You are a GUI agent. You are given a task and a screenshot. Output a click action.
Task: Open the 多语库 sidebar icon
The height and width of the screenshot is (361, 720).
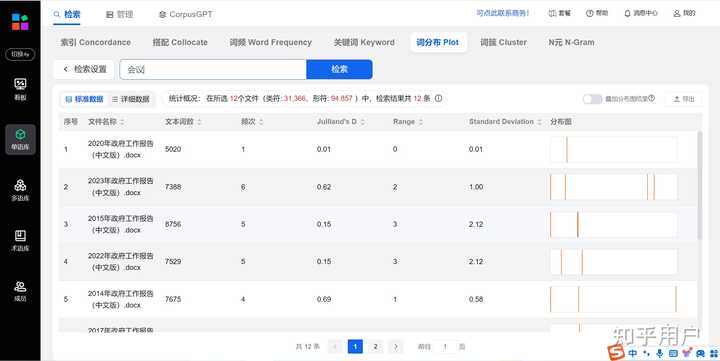coord(20,185)
